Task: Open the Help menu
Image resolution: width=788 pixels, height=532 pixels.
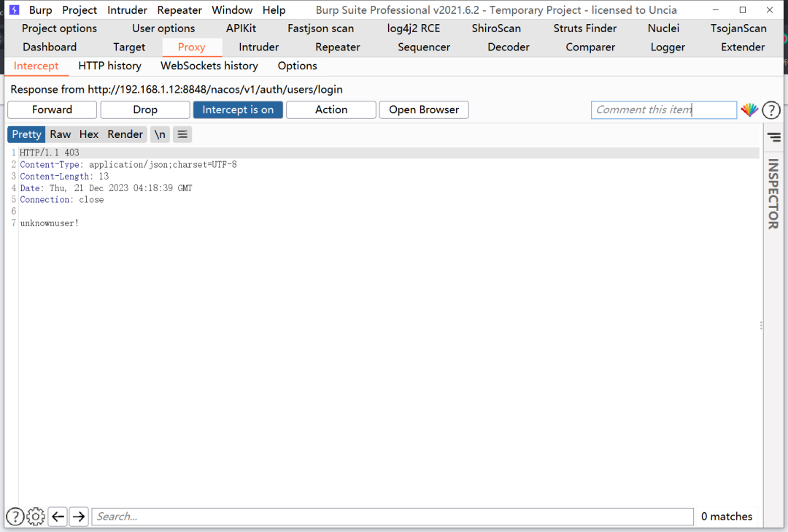Action: [274, 10]
